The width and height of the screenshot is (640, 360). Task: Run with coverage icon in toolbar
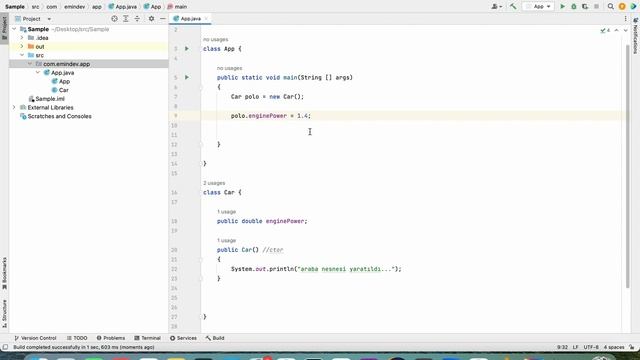(x=585, y=7)
